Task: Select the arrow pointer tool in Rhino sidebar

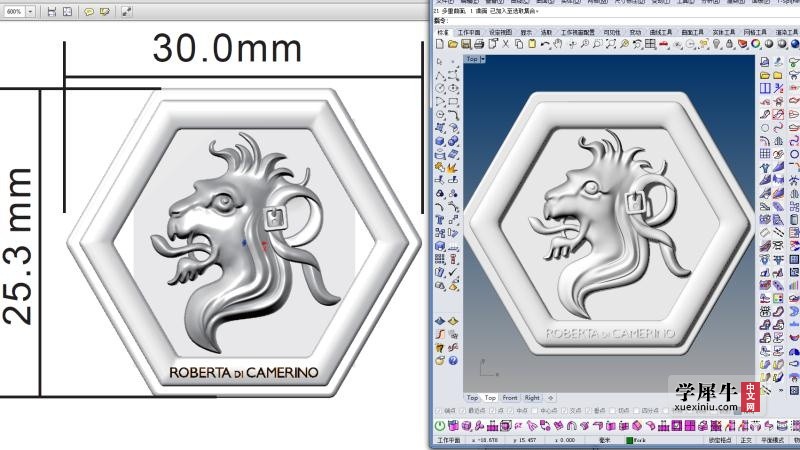Action: 439,62
